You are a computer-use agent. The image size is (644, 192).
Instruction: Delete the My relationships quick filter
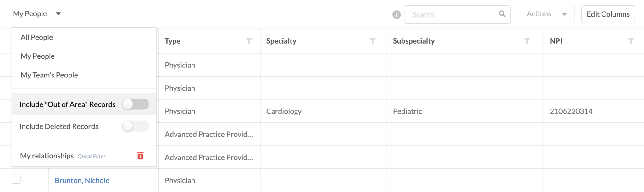click(141, 156)
